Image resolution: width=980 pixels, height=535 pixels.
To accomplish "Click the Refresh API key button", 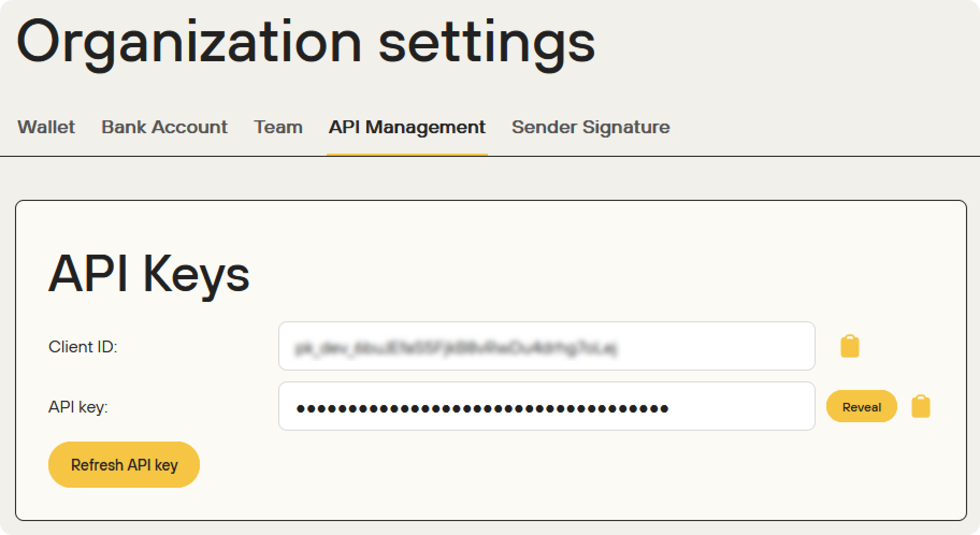I will tap(124, 465).
